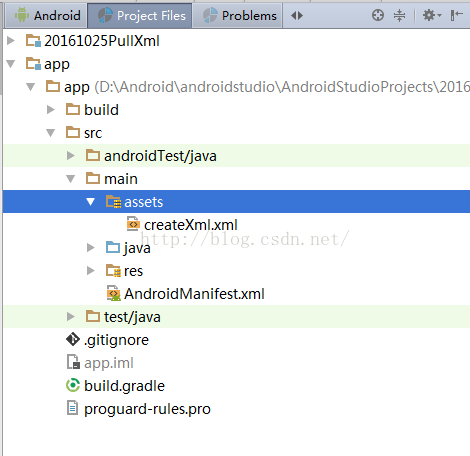
Task: Select the src folder label
Action: [93, 133]
